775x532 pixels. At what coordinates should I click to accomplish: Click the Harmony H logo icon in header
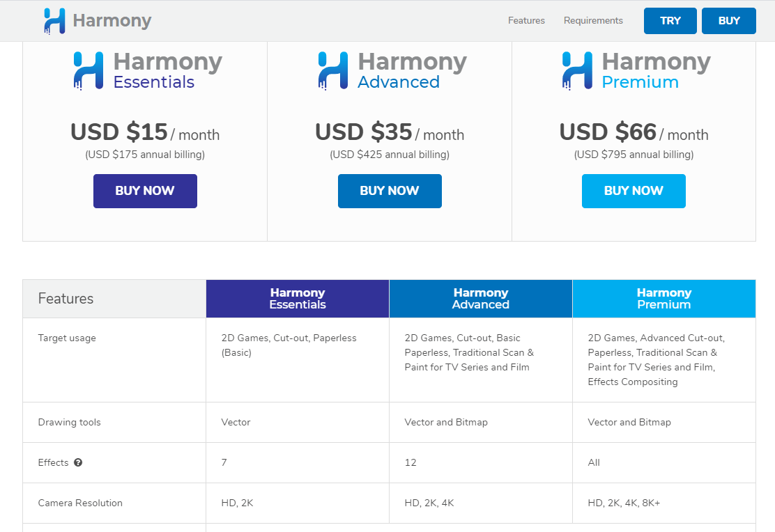coord(54,22)
